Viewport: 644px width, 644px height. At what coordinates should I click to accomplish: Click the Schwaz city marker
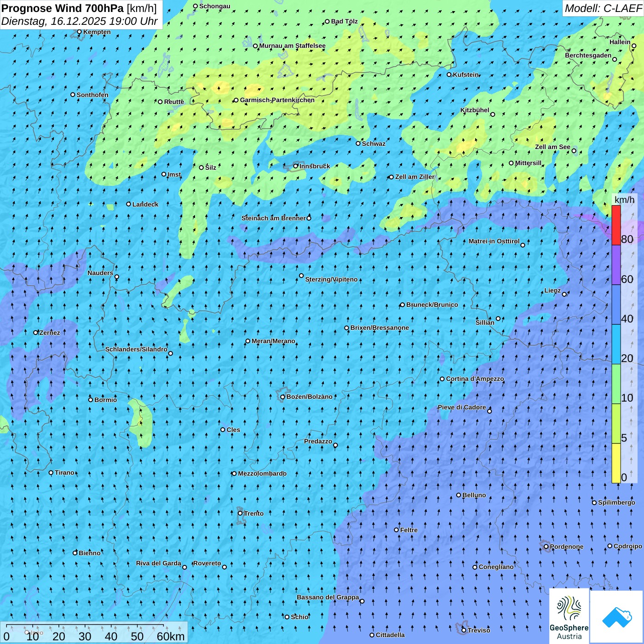point(358,143)
